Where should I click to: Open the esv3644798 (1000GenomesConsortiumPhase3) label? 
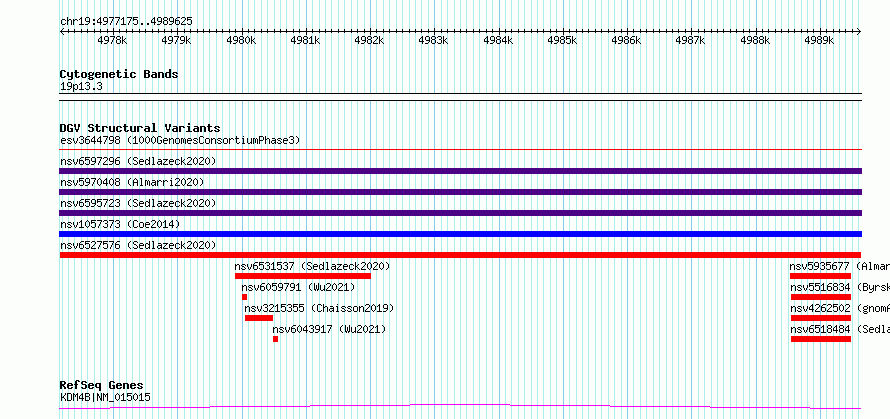coord(180,140)
